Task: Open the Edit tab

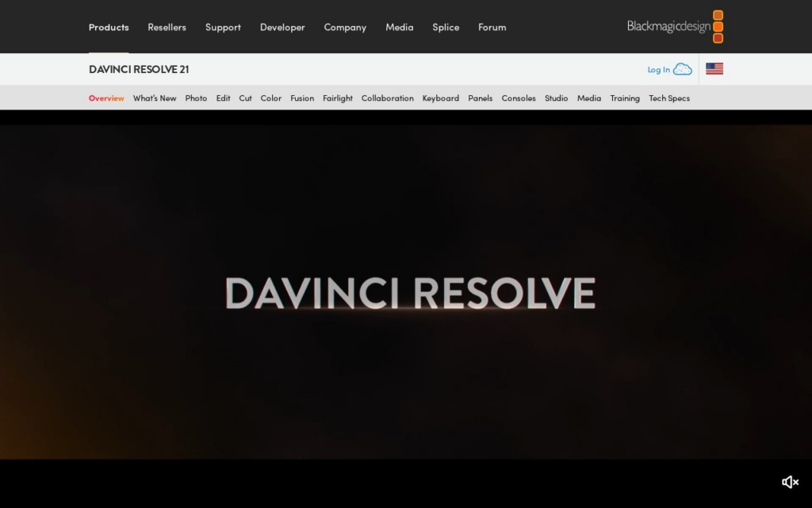Action: click(x=223, y=98)
